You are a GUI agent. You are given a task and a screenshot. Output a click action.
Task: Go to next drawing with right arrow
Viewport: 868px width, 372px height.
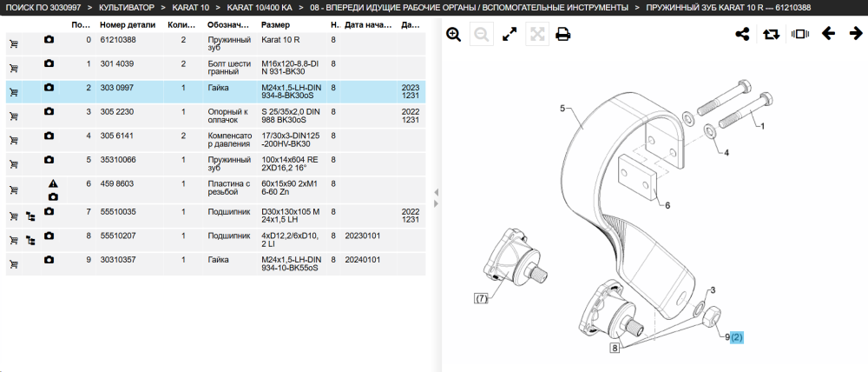856,34
